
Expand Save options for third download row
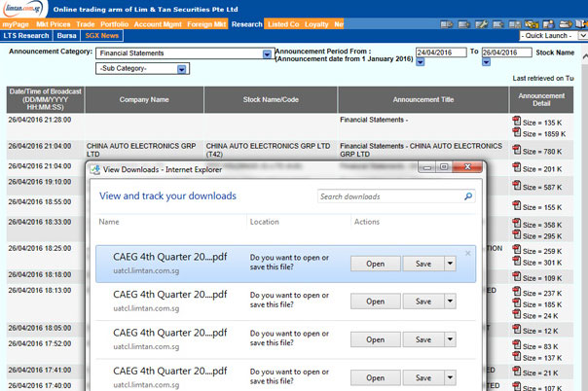[450, 339]
